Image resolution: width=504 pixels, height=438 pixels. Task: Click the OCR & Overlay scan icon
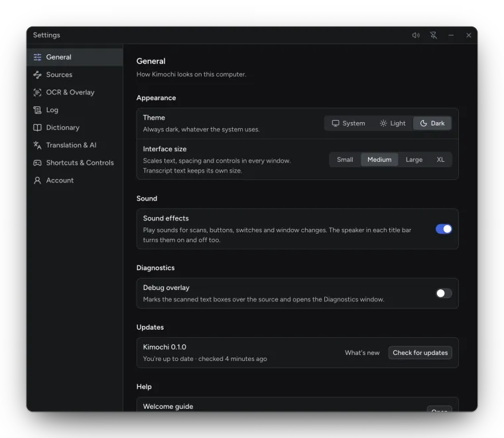coord(37,93)
